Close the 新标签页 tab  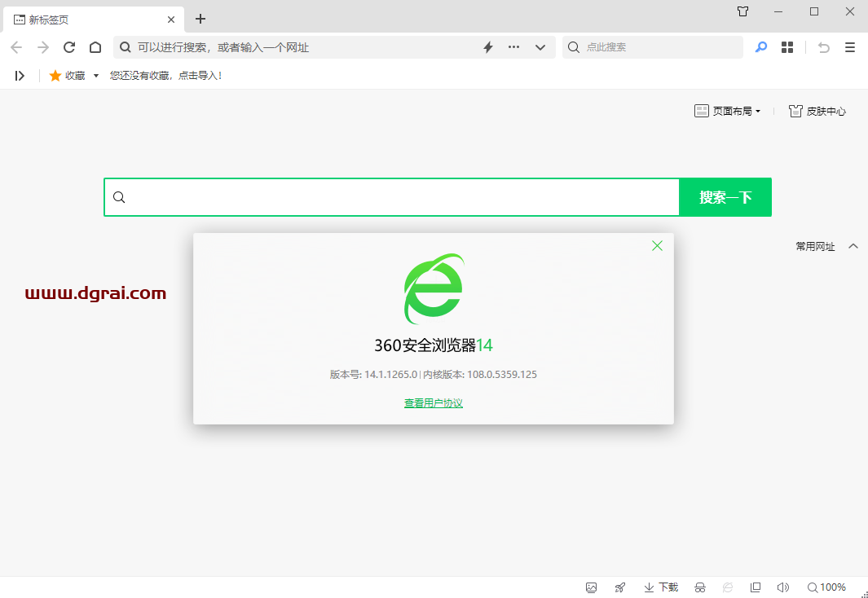coord(171,20)
